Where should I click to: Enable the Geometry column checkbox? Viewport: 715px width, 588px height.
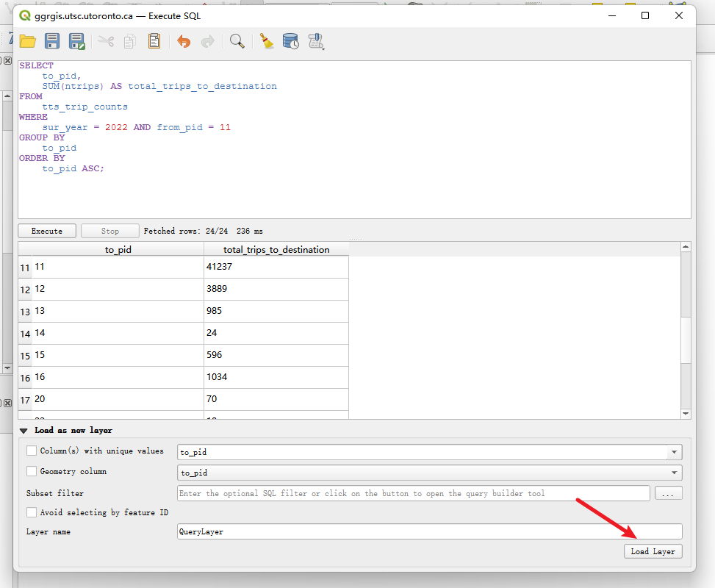(32, 471)
